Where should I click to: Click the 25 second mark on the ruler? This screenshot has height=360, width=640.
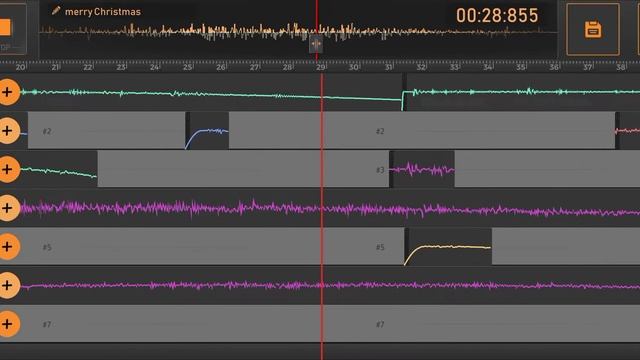tap(187, 67)
